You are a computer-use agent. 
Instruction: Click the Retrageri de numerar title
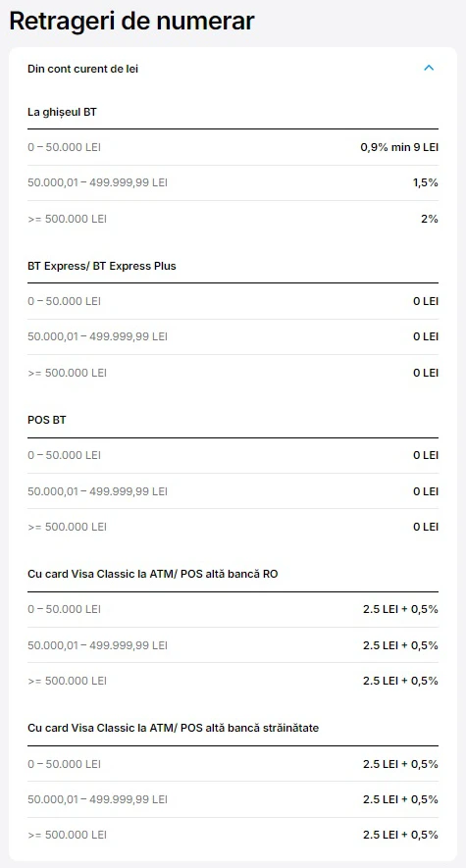131,21
